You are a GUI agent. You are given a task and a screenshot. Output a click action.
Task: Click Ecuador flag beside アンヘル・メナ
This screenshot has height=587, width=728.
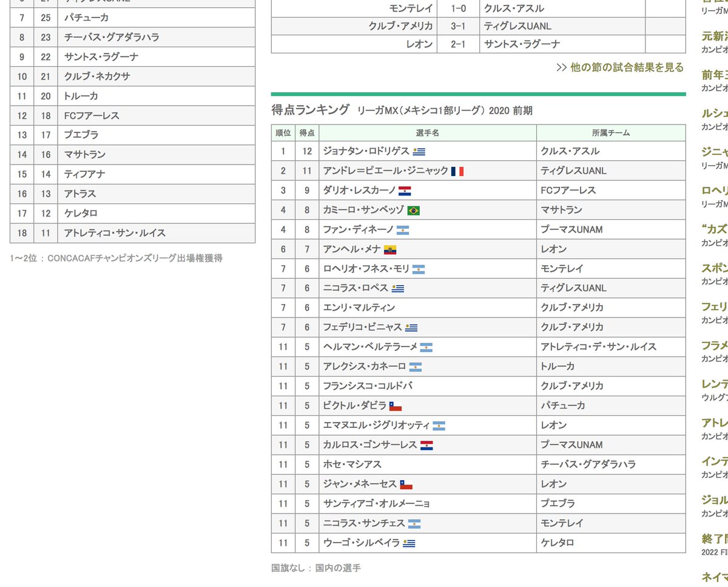390,249
